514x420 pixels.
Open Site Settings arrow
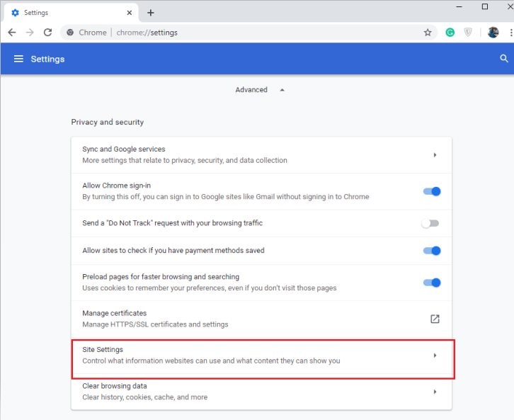click(435, 356)
